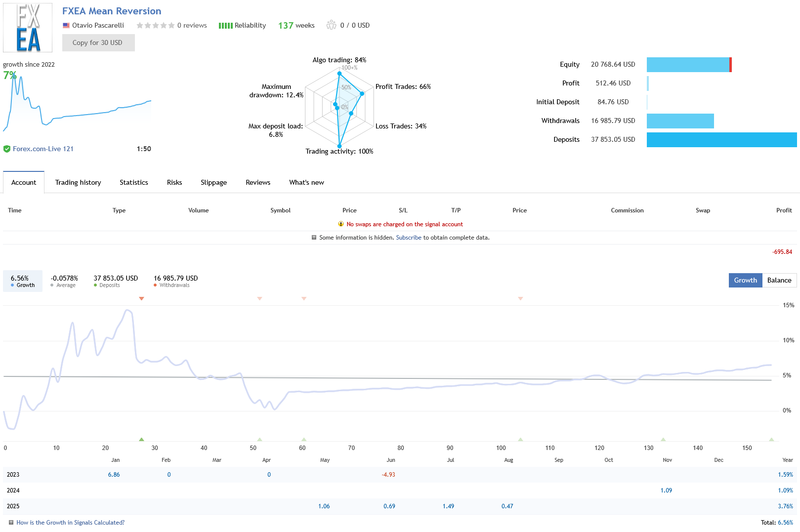Switch the chart to Balance view
Screen dimensions: 800x532
[x=779, y=280]
